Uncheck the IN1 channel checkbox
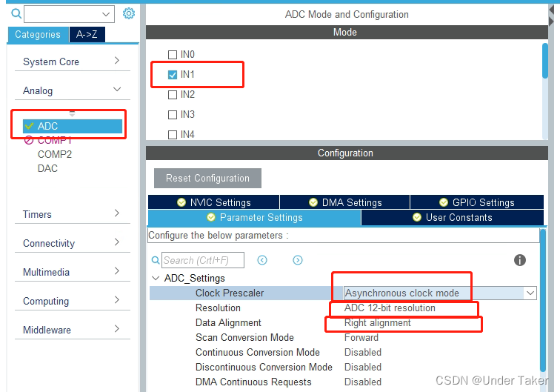The width and height of the screenshot is (560, 392). [x=173, y=75]
